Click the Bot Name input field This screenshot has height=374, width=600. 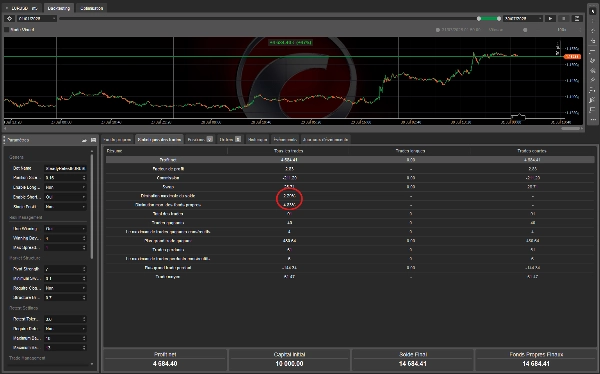coord(65,168)
